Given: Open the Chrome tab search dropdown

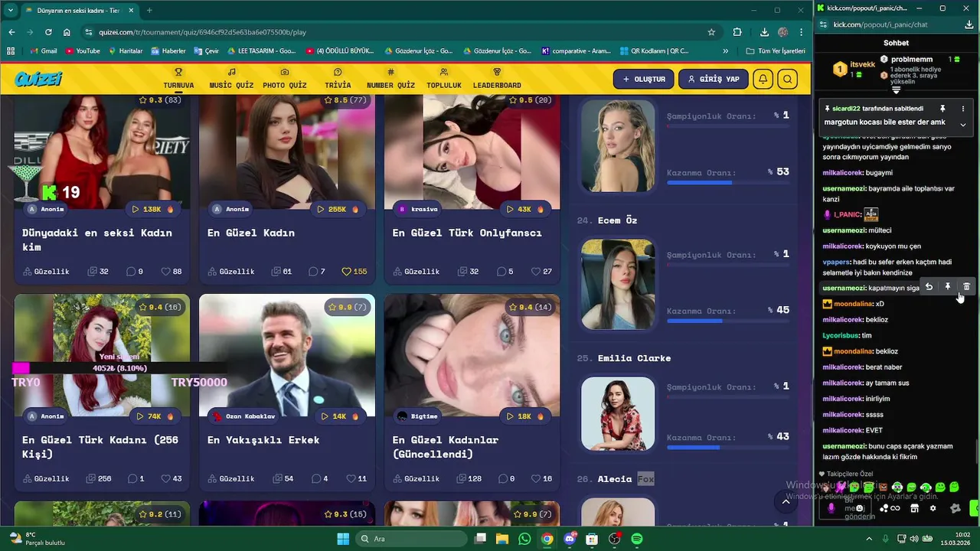Looking at the screenshot, I should (x=11, y=11).
